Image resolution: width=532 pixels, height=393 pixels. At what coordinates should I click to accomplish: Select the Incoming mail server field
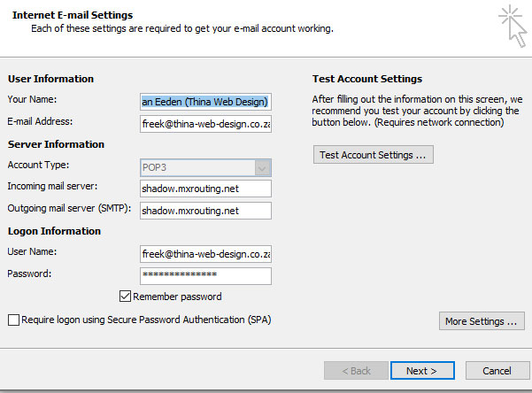point(205,189)
